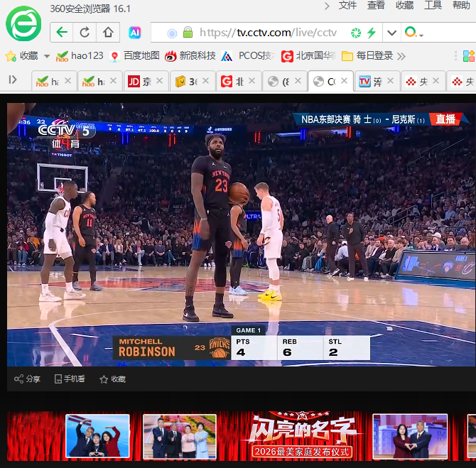Open the browser home page icon
476x468 pixels.
click(108, 32)
